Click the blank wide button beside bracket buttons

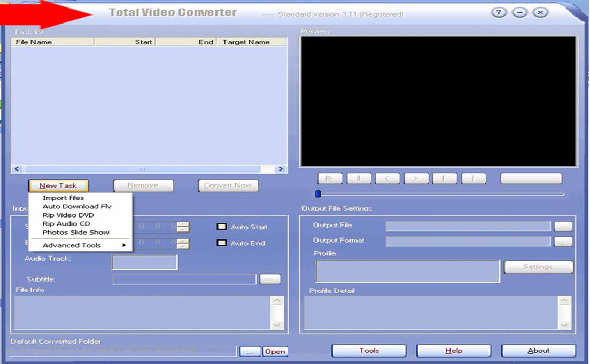click(531, 178)
